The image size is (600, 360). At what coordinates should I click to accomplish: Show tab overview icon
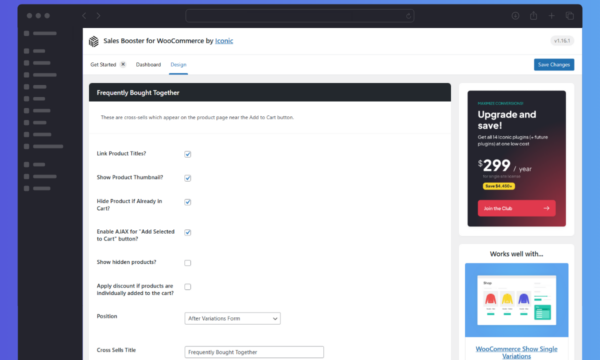[570, 16]
